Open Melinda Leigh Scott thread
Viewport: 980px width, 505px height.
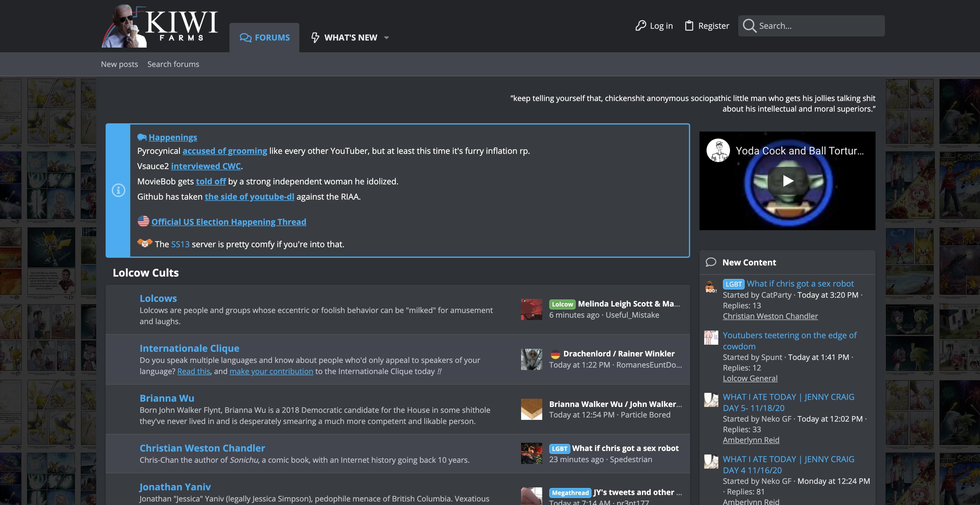point(629,304)
